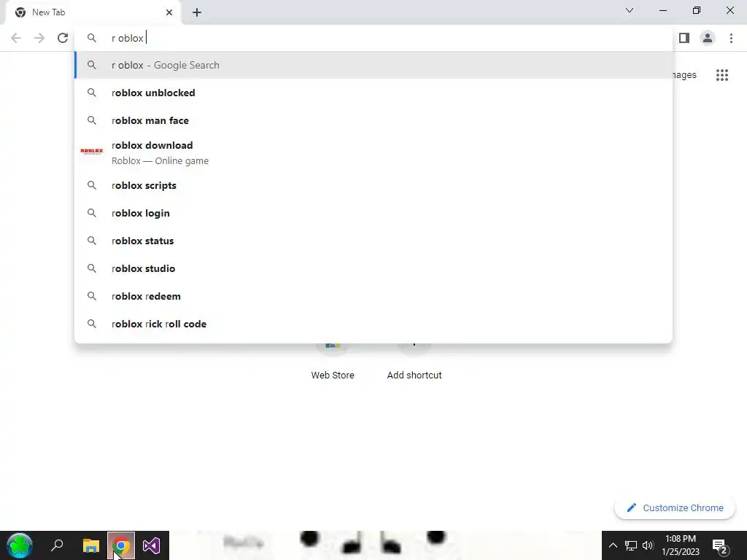
Task: Select the 'roblox status' suggestion
Action: tap(373, 241)
